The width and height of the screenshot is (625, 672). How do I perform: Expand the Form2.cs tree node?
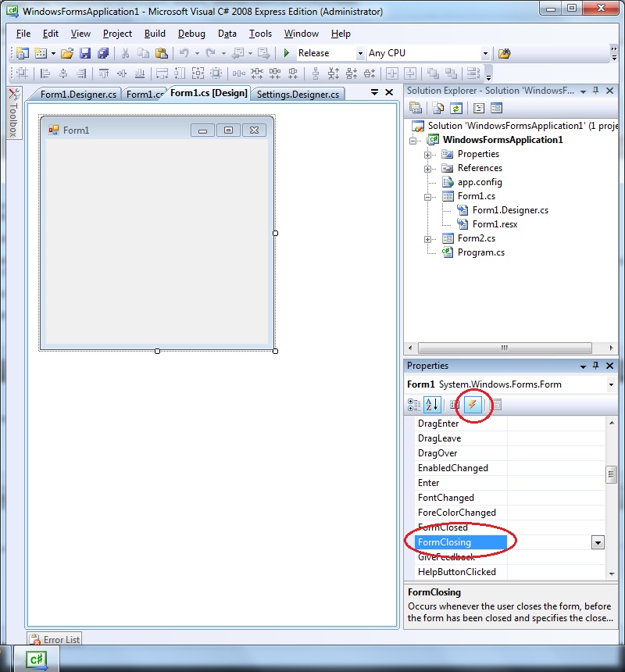point(427,239)
